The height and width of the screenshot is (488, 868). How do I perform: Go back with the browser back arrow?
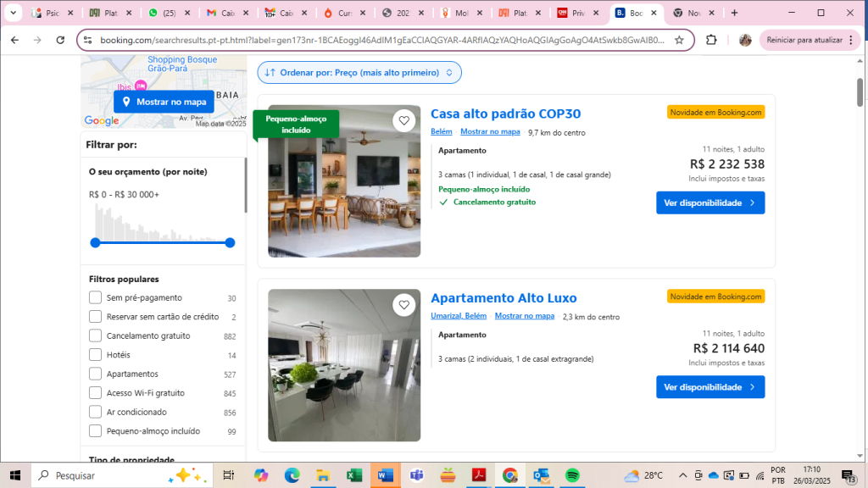[14, 40]
